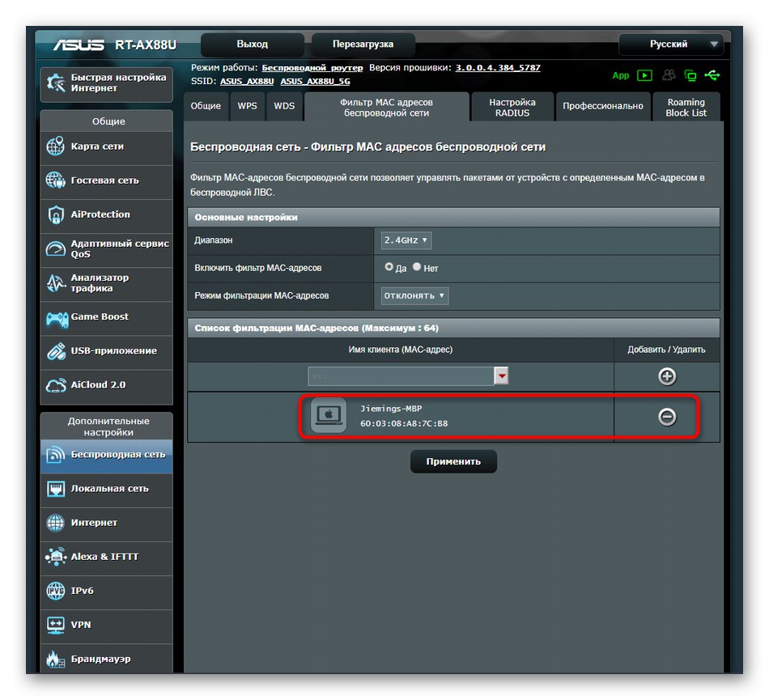The image size is (769, 700).
Task: Open the Русский language dropdown
Action: pos(671,45)
